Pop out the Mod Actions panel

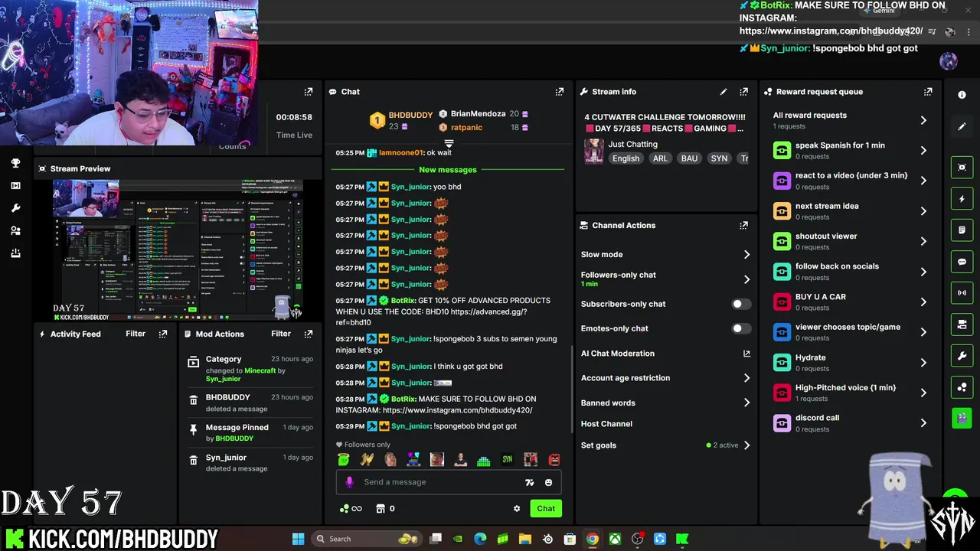tap(309, 334)
